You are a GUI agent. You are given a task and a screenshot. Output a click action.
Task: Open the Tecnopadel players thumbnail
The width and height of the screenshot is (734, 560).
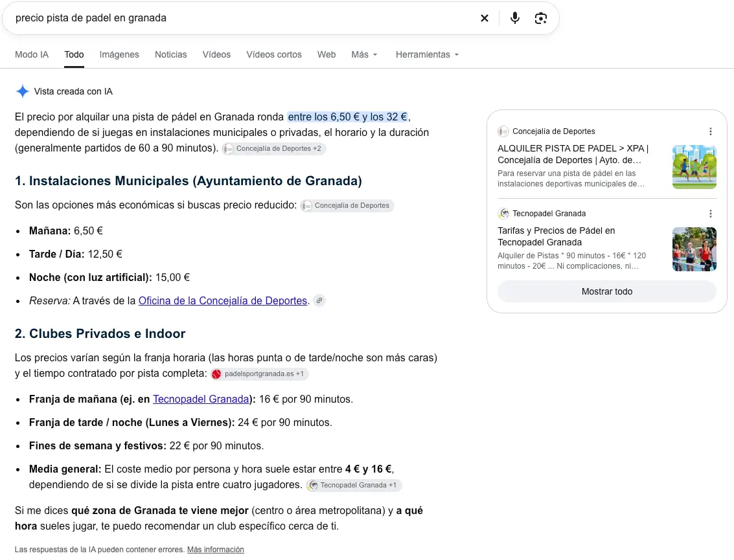click(694, 249)
